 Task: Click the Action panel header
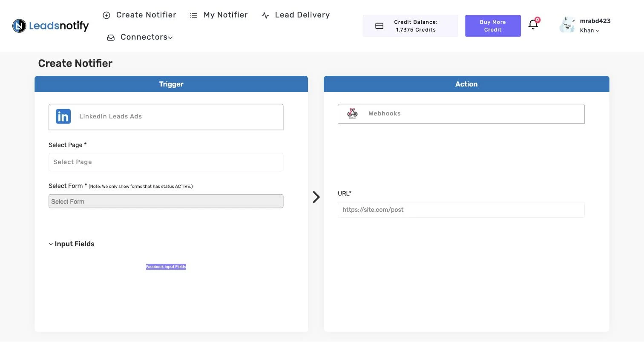pos(466,84)
